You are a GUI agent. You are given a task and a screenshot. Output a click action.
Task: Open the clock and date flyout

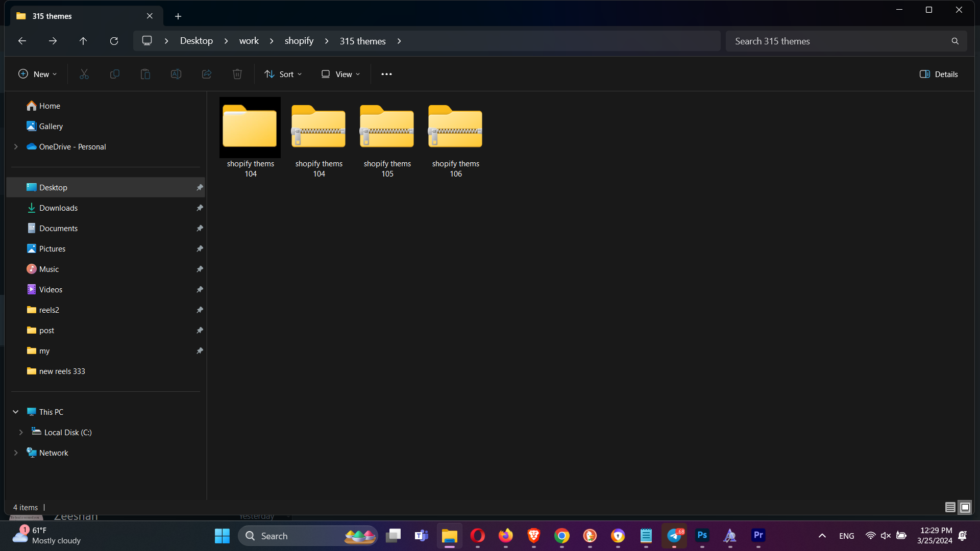[935, 536]
